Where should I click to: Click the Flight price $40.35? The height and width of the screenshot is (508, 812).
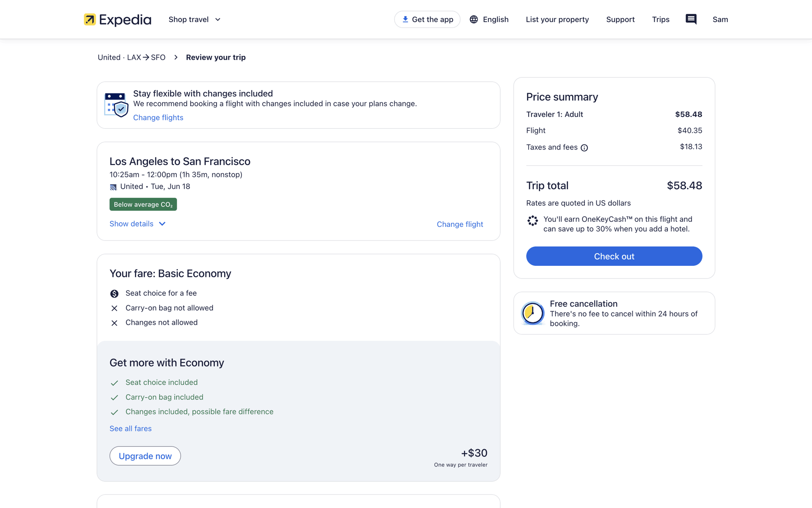690,130
